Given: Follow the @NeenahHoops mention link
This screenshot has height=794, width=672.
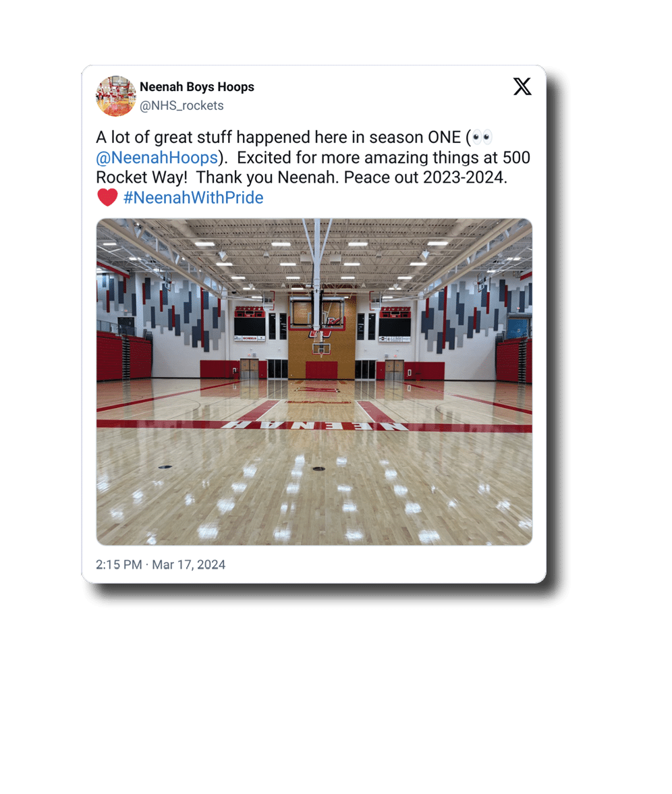Looking at the screenshot, I should (x=157, y=157).
